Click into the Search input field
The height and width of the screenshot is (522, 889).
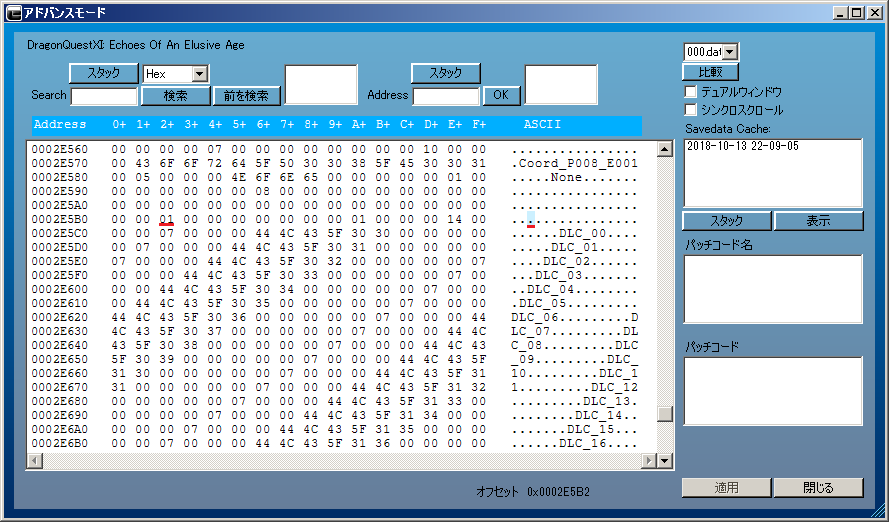click(x=104, y=96)
